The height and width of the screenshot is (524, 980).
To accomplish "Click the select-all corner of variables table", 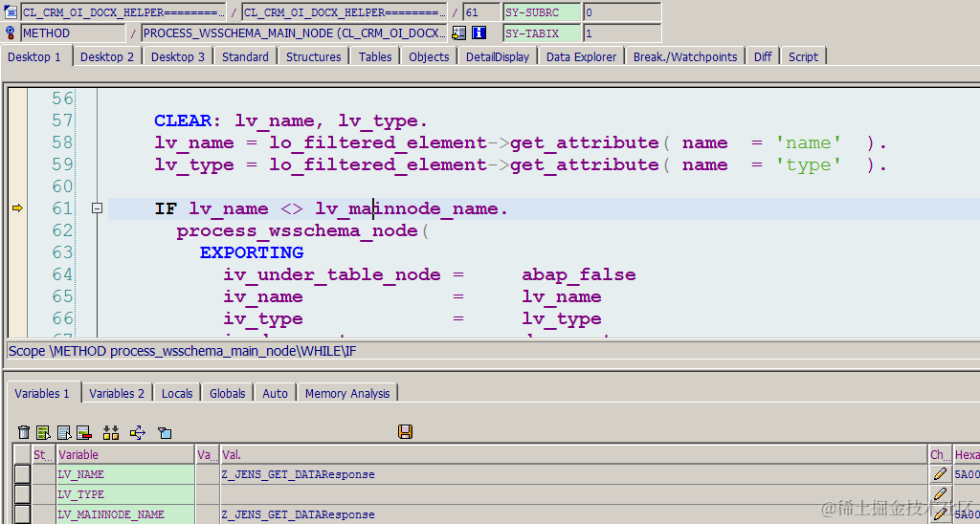I will click(x=23, y=454).
